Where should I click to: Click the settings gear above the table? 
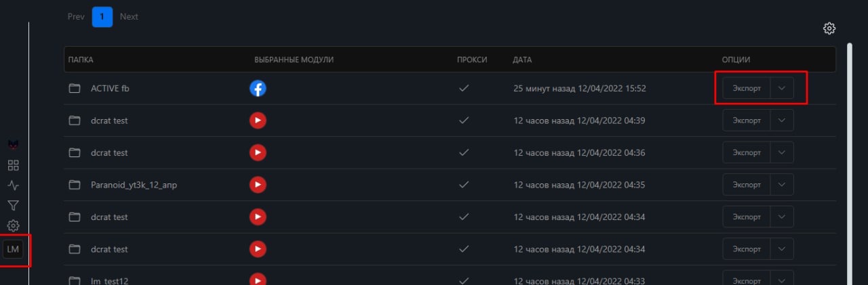[x=829, y=28]
